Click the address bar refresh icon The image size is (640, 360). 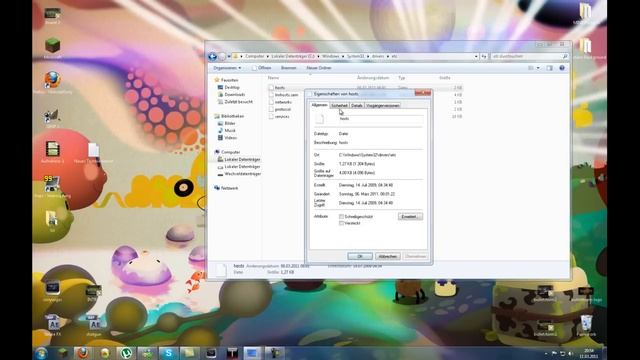coord(484,56)
